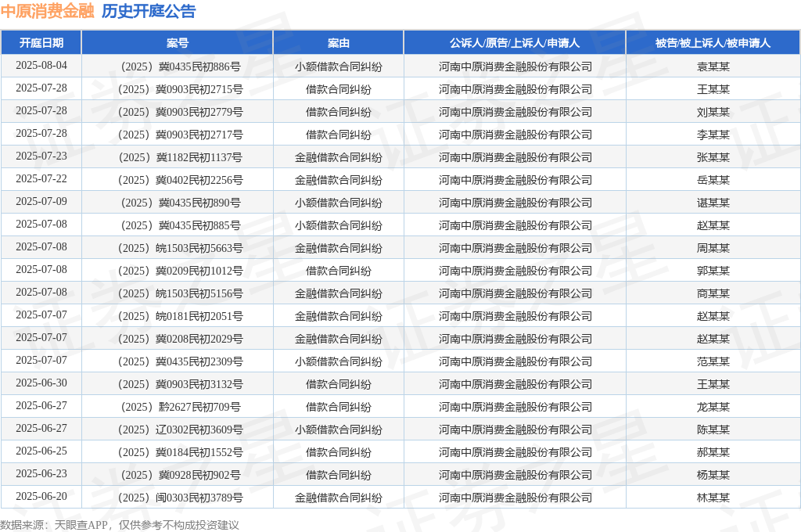Click date cell 2025-07-23
This screenshot has height=532, width=801.
(x=41, y=156)
